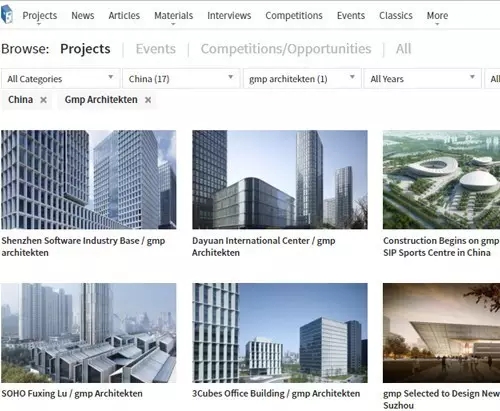500x411 pixels.
Task: Click the ArchDaily logo icon
Action: click(x=7, y=15)
